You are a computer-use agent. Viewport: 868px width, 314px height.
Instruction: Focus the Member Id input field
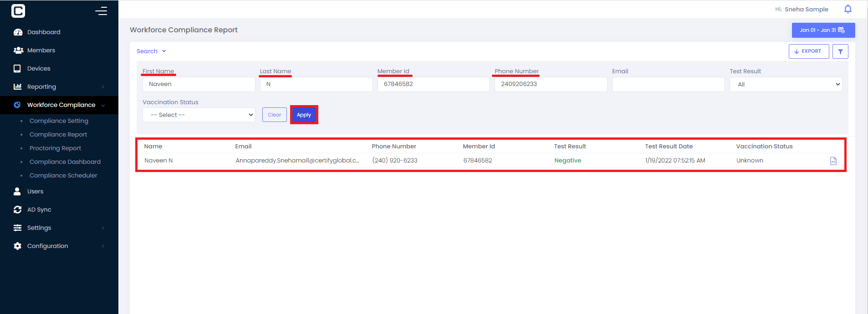coord(434,84)
